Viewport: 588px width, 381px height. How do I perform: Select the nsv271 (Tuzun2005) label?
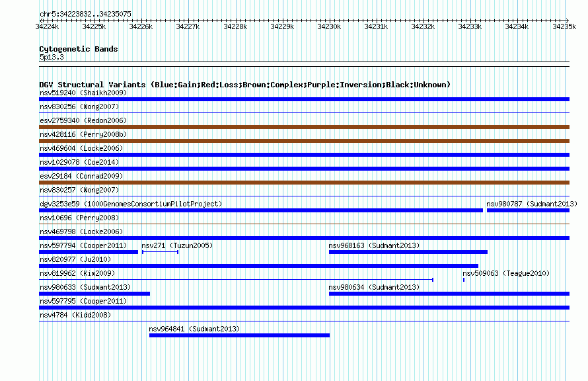tap(177, 245)
